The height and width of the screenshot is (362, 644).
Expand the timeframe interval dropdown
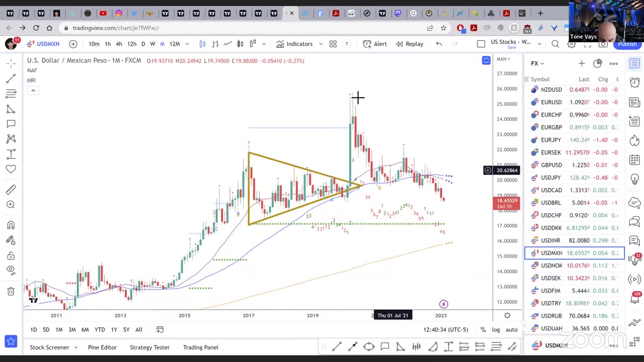click(187, 44)
